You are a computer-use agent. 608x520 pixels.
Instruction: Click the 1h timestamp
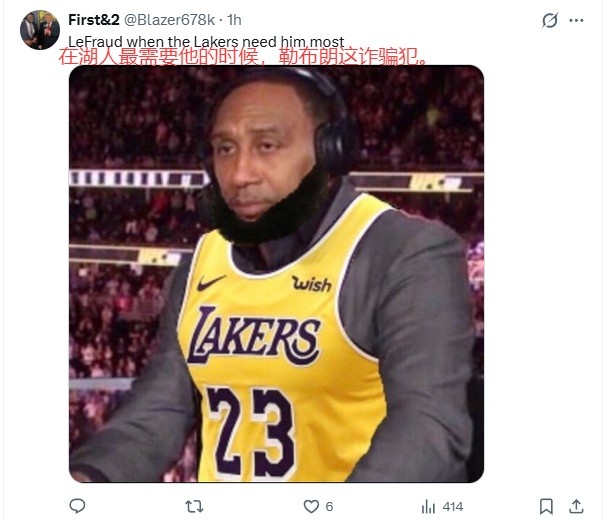234,20
